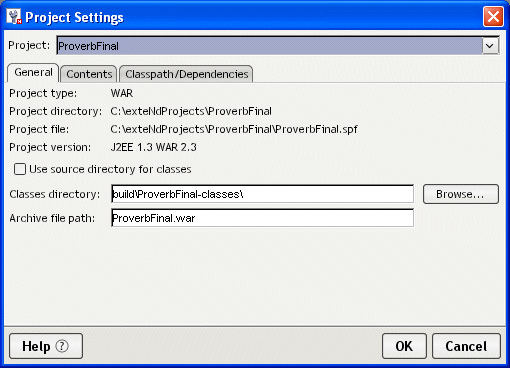Confirm settings with OK
This screenshot has width=510, height=368.
(x=404, y=346)
